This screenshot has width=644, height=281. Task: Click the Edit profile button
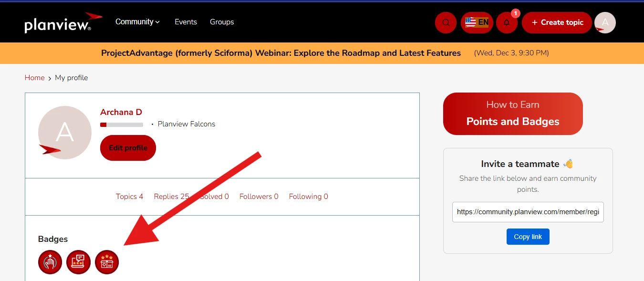(128, 148)
